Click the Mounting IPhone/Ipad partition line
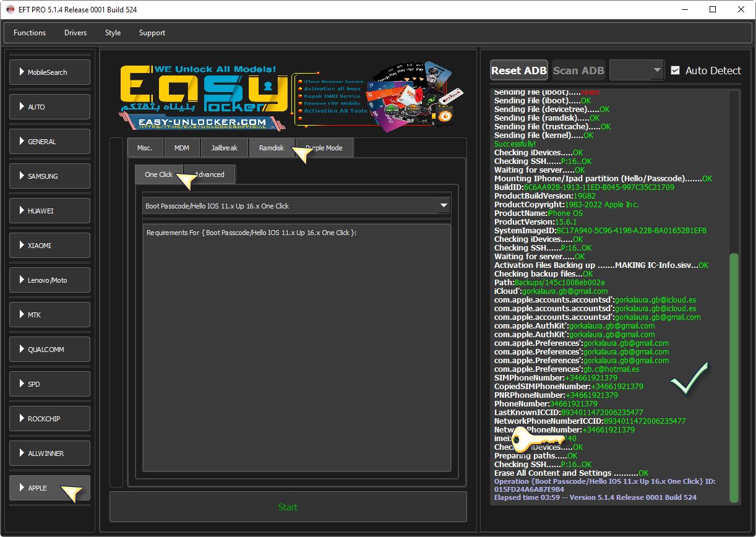The height and width of the screenshot is (537, 756). click(603, 179)
